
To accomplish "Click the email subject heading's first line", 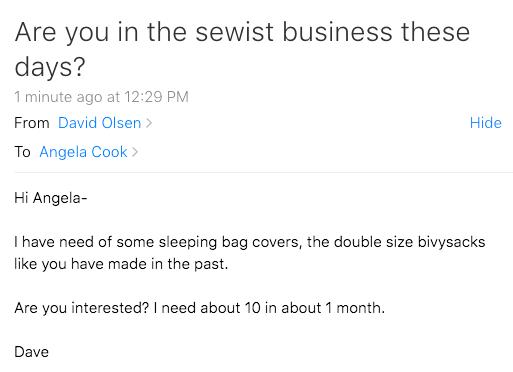I will 242,32.
